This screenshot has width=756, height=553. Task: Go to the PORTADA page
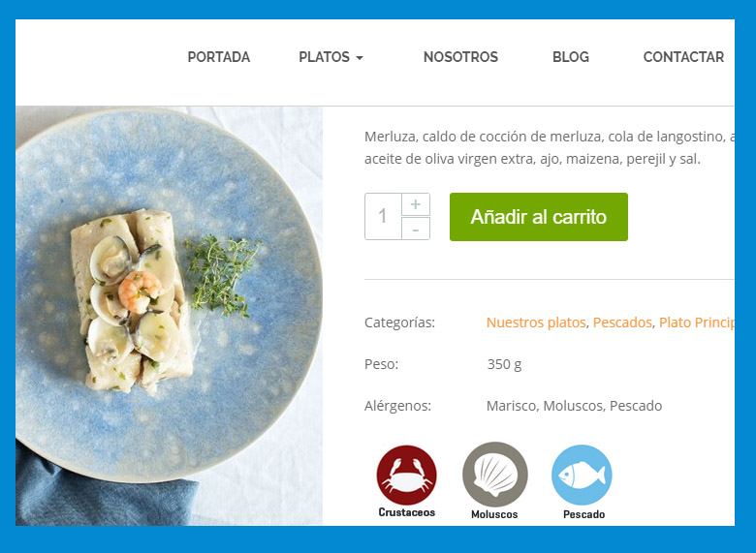[x=219, y=57]
